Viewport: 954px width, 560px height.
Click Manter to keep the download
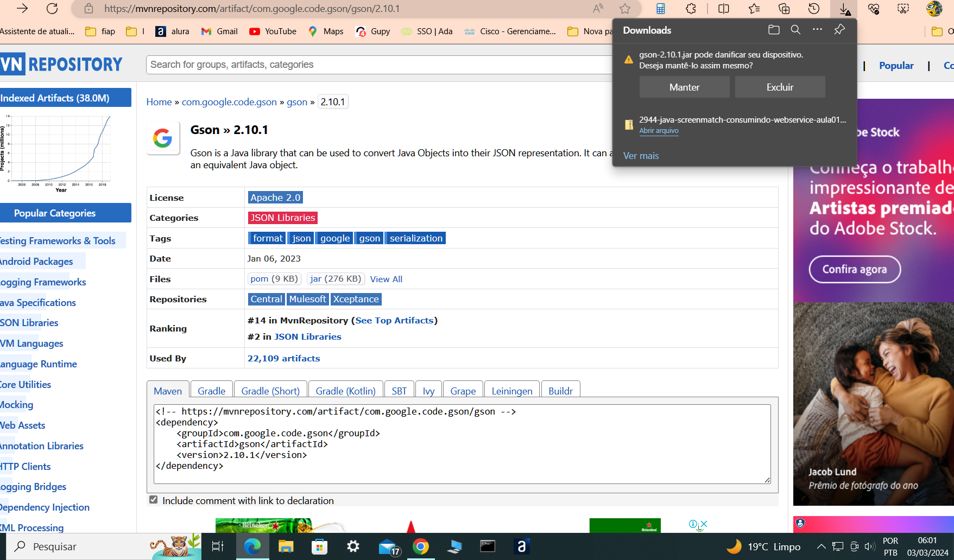coord(684,87)
